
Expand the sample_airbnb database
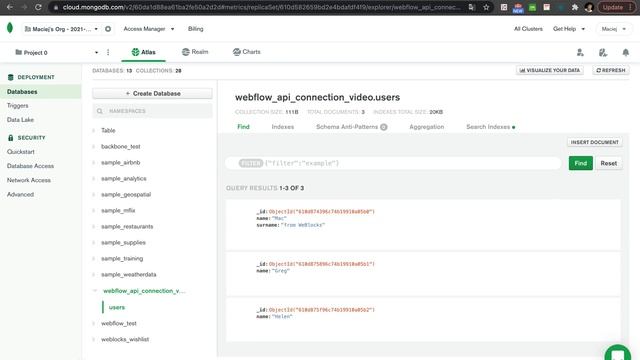coord(93,162)
